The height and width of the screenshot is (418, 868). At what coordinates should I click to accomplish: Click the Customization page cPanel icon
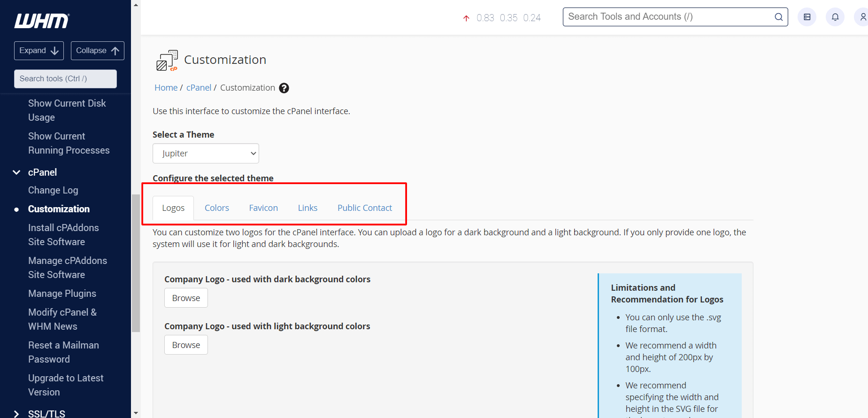tap(167, 60)
